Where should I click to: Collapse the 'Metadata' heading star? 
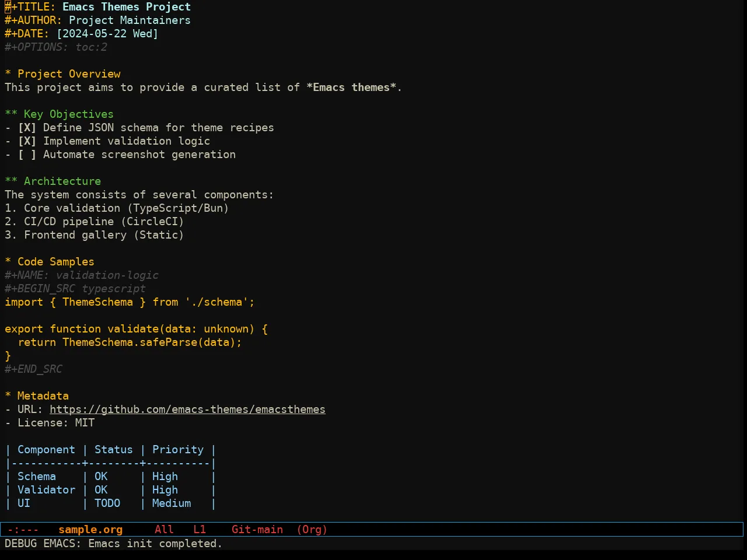coord(8,396)
